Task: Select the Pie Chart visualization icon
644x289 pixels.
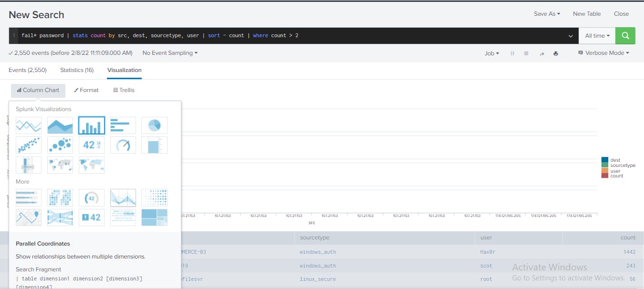Action: (155, 125)
